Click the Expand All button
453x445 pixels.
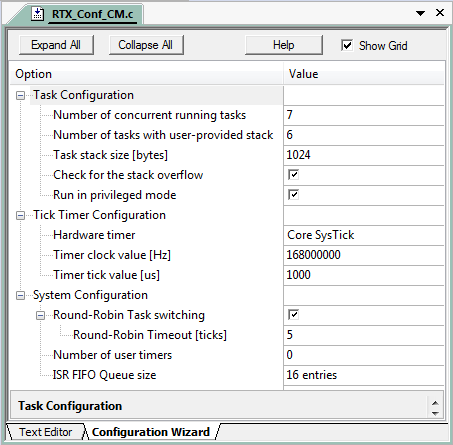click(56, 45)
